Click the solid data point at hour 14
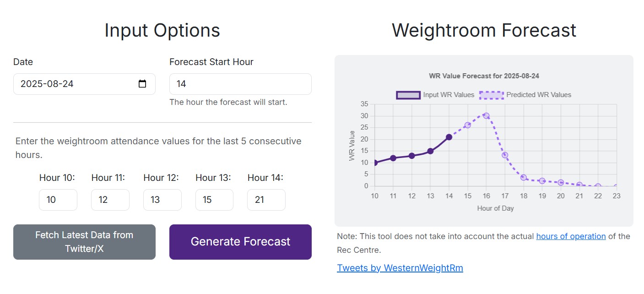This screenshot has width=644, height=294. pos(449,136)
